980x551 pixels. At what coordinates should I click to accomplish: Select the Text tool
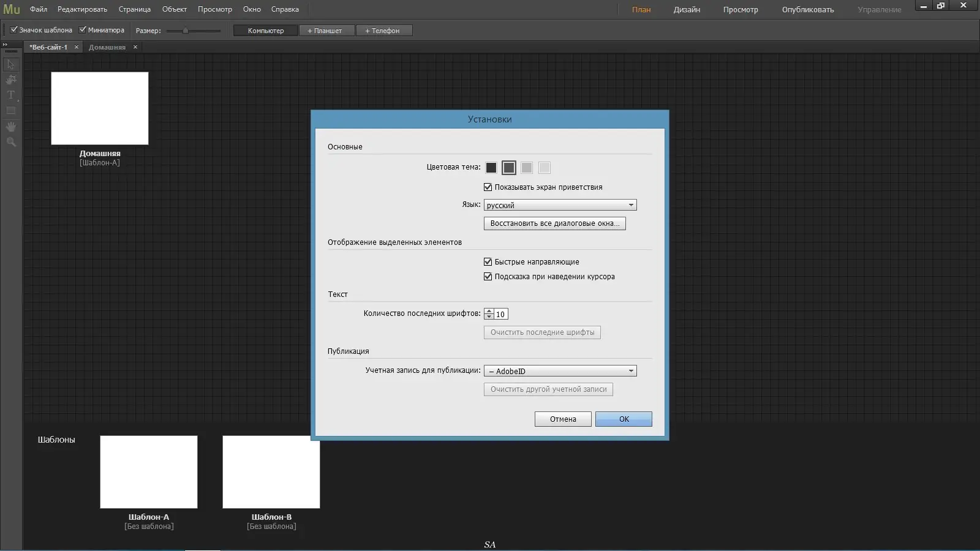point(10,95)
